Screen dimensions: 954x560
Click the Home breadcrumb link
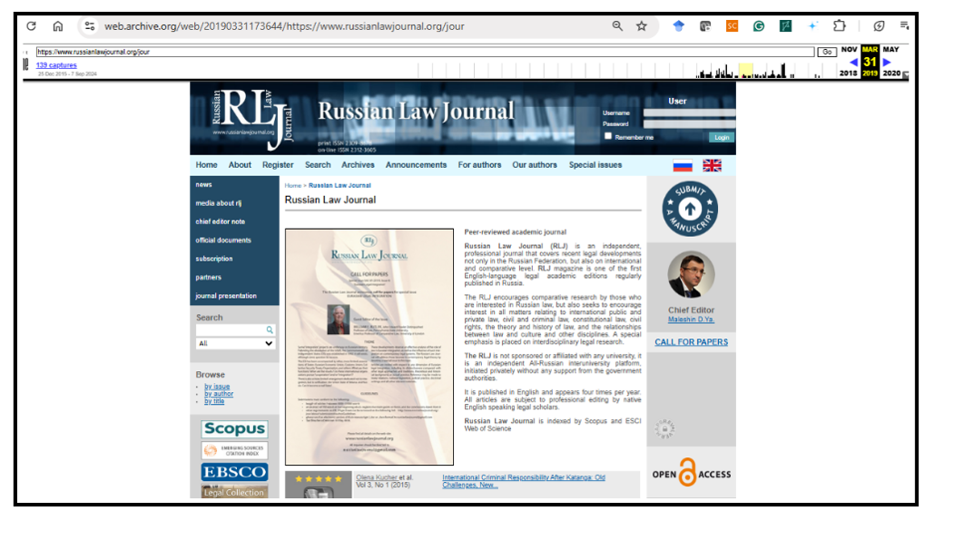tap(292, 185)
